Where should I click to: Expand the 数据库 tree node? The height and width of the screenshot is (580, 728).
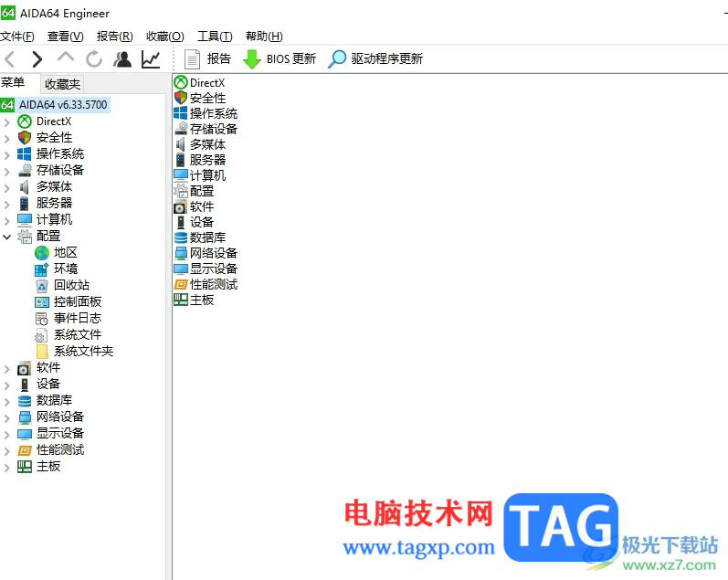[6, 401]
